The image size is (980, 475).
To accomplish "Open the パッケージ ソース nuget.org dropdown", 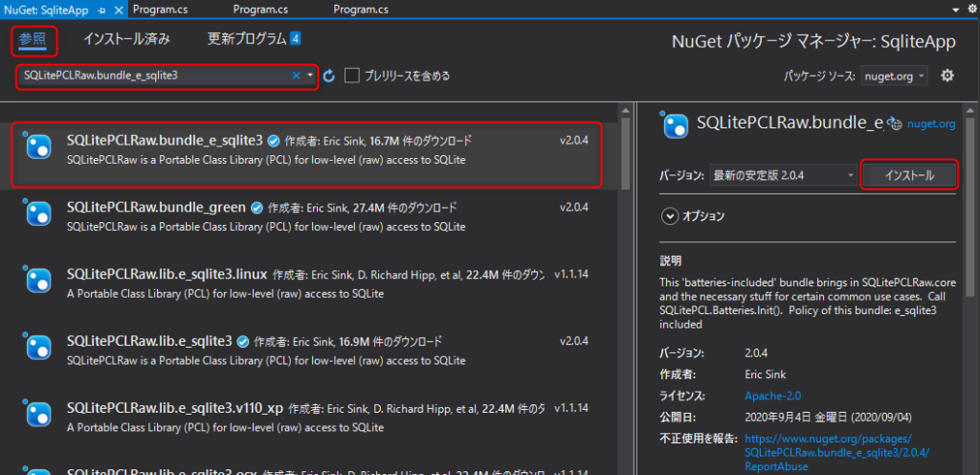I will point(894,77).
